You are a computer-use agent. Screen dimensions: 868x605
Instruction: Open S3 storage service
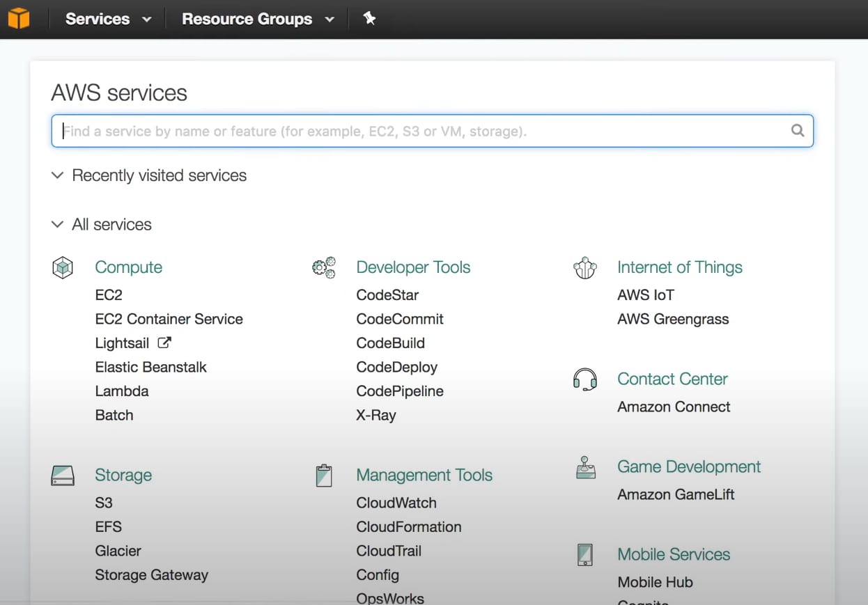coord(104,503)
